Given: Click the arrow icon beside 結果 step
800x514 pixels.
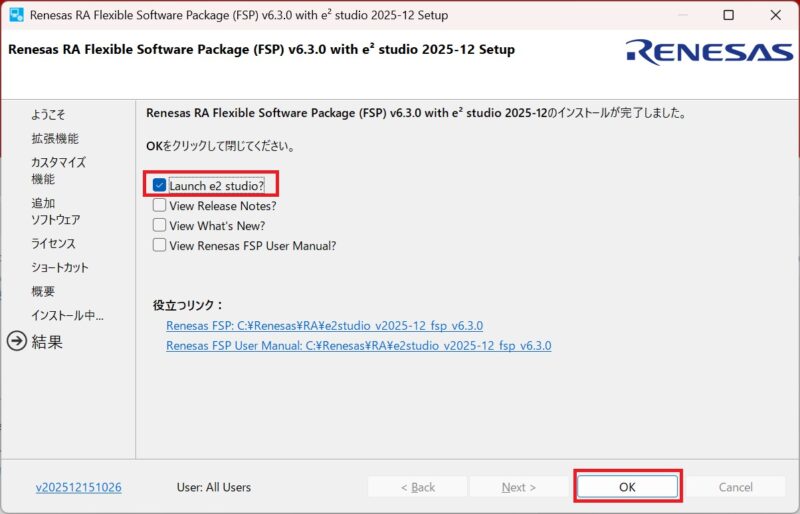Looking at the screenshot, I should [17, 341].
